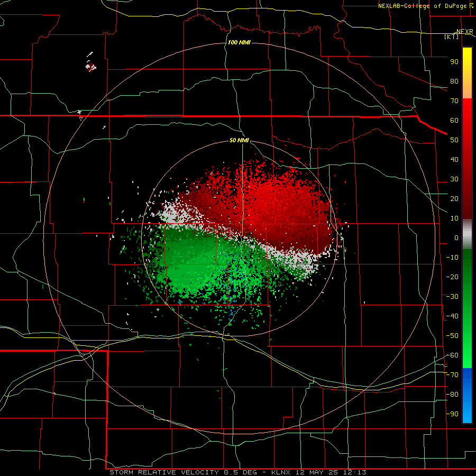Click the '100 NMI' range ring label
Viewport: 476px width, 476px height.
tap(239, 42)
